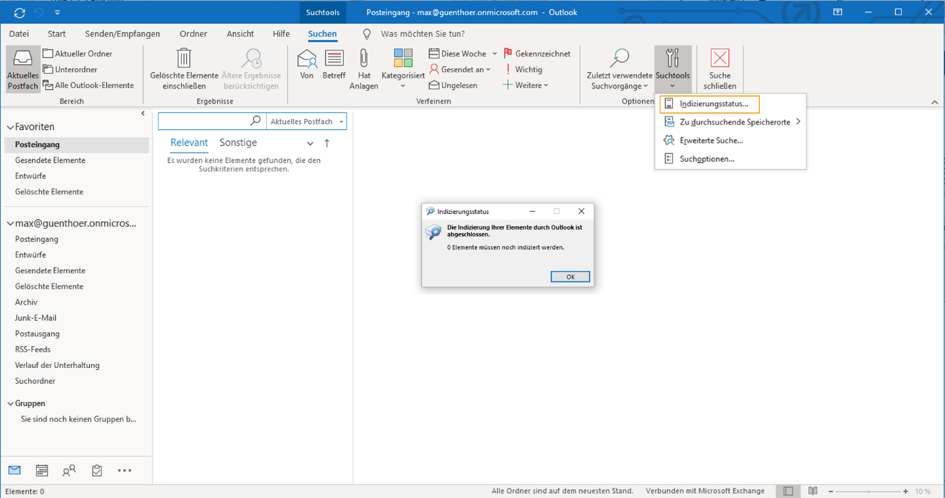Click Gelöschte Elemente einschließen trash icon

184,58
